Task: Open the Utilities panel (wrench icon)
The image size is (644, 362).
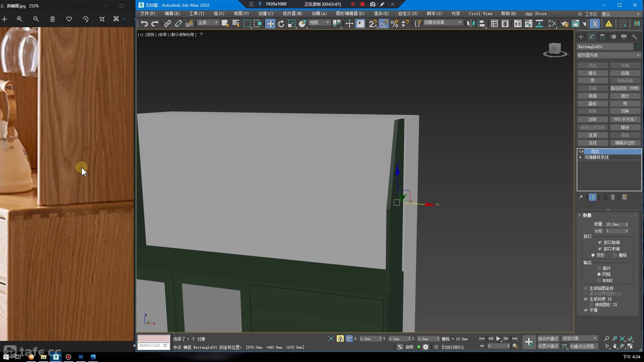Action: [x=634, y=37]
